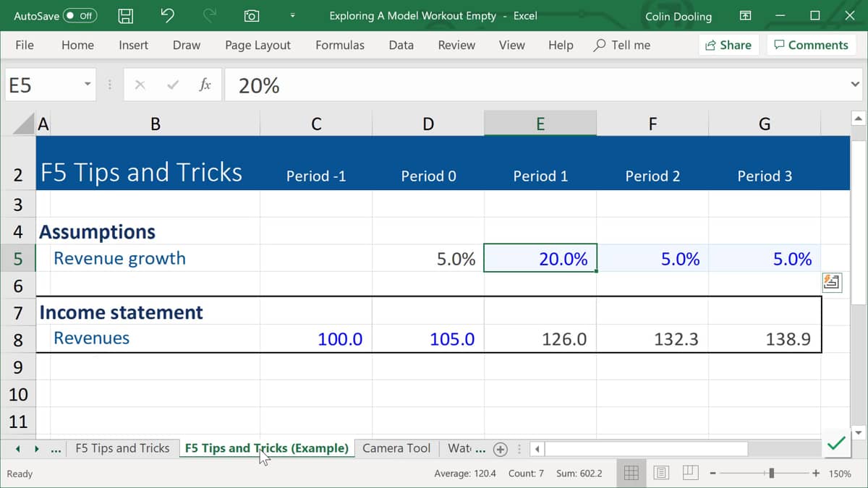Select the 138.9 revenue cell
The height and width of the screenshot is (488, 868).
point(765,339)
